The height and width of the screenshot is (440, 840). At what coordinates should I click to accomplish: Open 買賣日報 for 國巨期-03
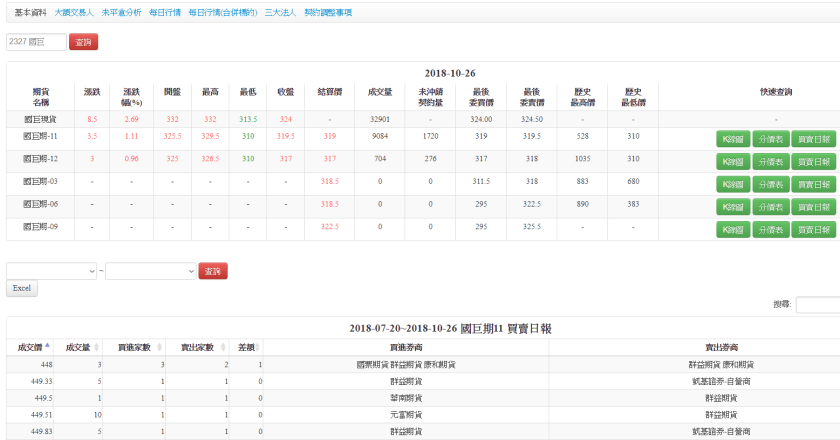[812, 184]
